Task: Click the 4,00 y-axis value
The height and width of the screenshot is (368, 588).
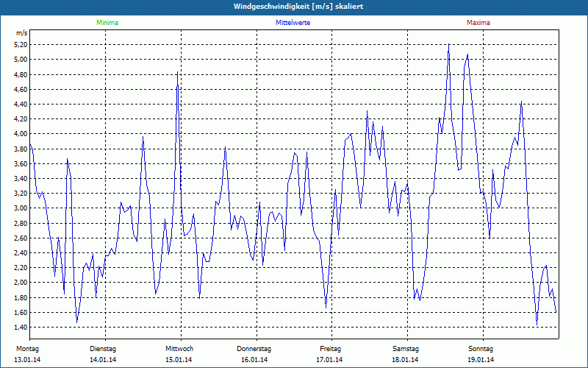Action: (21, 134)
